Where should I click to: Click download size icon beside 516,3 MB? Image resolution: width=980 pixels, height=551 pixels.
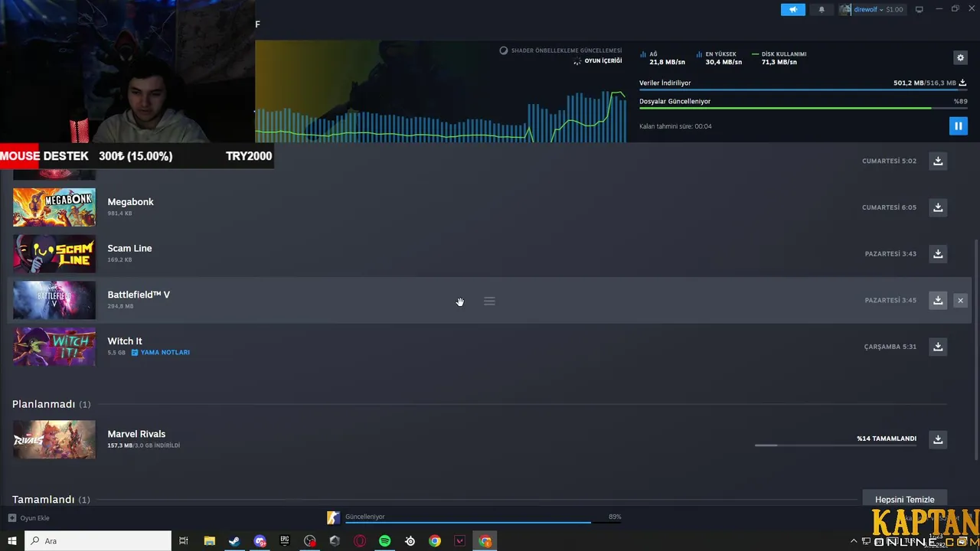962,83
